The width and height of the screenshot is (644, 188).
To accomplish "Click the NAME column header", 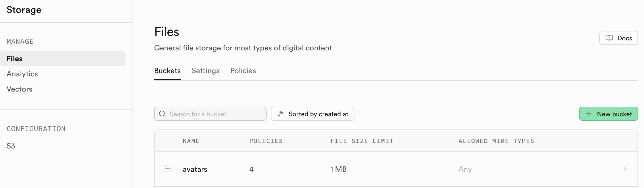I will pos(191,141).
